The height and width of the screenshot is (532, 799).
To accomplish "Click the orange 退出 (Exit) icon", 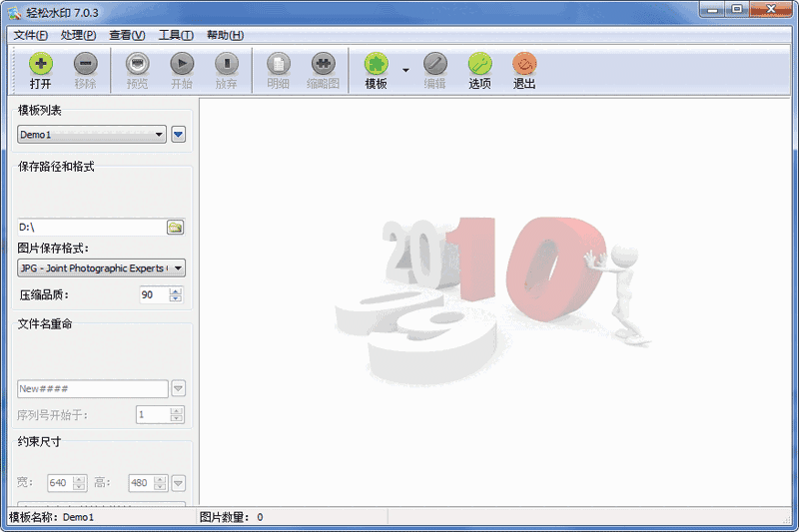I will click(524, 64).
